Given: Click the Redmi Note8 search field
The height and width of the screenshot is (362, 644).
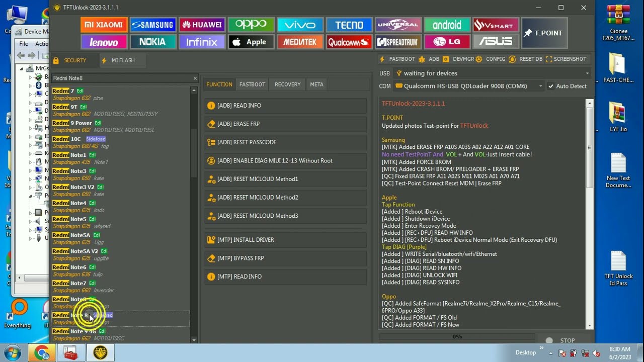Looking at the screenshot, I should pos(121,78).
